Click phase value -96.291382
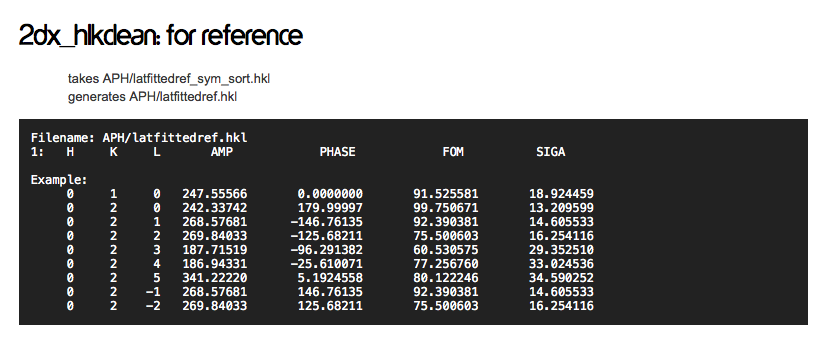The height and width of the screenshot is (362, 837). click(326, 250)
